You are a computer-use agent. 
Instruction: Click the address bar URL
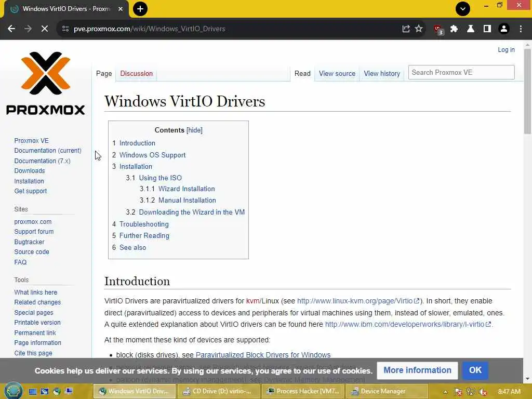149,29
